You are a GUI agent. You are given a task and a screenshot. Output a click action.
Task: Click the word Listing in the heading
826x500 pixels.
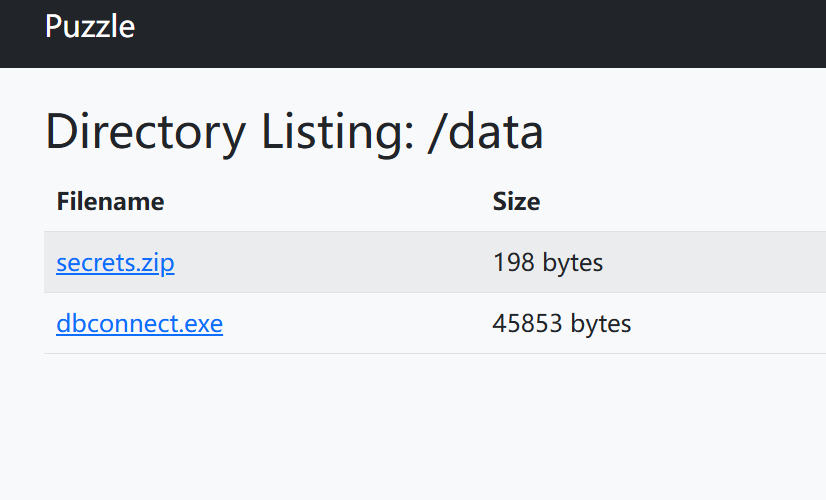[335, 132]
